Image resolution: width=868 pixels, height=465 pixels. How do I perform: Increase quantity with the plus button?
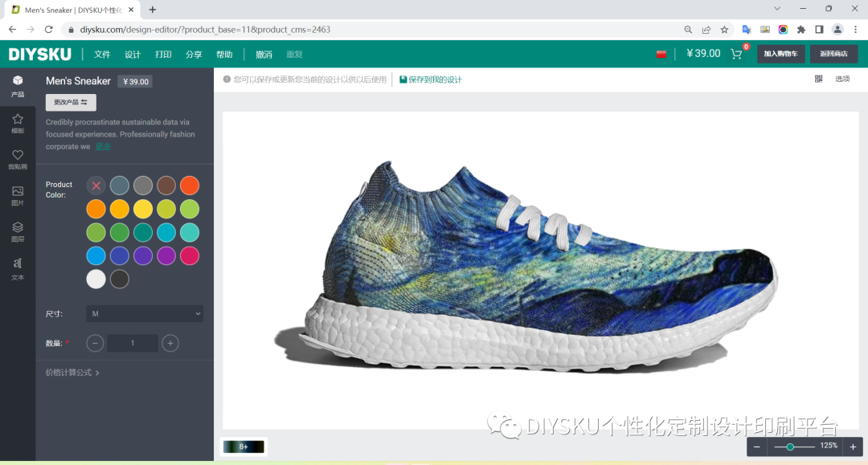tap(170, 344)
